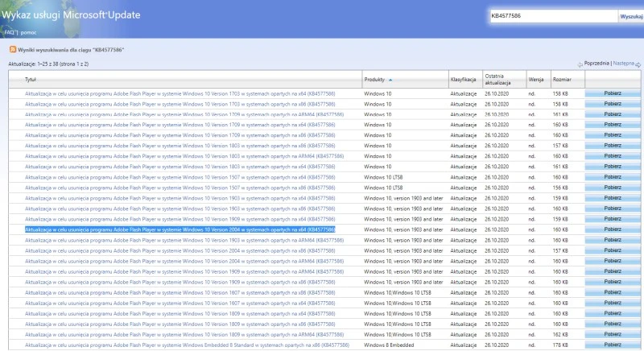This screenshot has width=644, height=351.
Task: Go to next page via Następna link
Action: pos(621,63)
